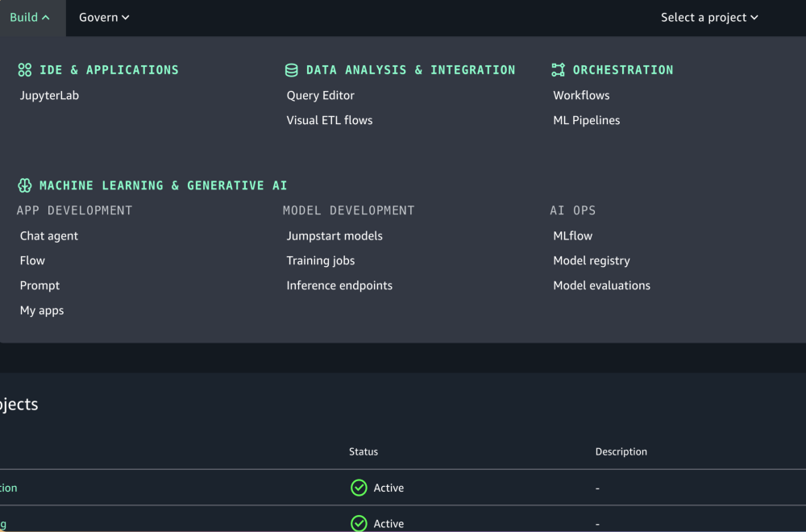Launch the Chat agent option
806x532 pixels.
tap(49, 236)
